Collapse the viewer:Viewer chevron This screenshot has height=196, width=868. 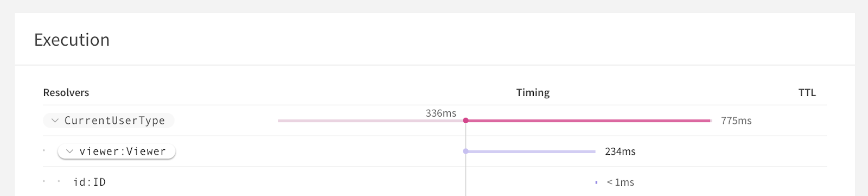(x=69, y=151)
